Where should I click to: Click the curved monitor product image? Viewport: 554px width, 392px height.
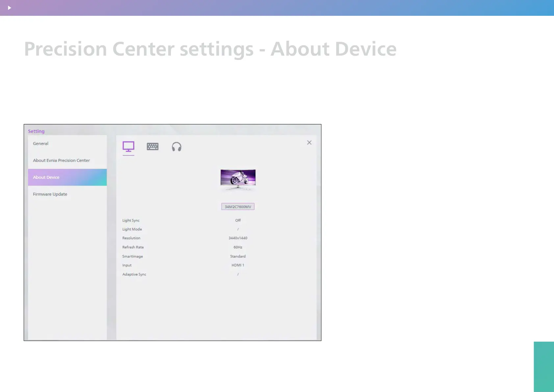click(x=238, y=180)
